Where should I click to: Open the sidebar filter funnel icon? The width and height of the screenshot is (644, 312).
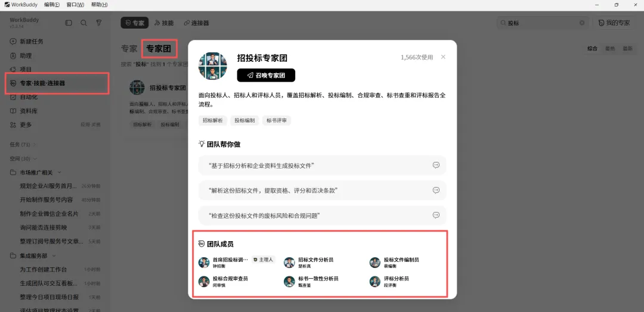click(x=99, y=23)
